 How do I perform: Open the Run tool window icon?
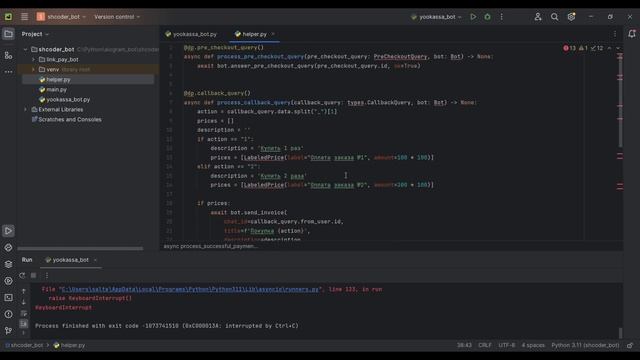(x=8, y=231)
